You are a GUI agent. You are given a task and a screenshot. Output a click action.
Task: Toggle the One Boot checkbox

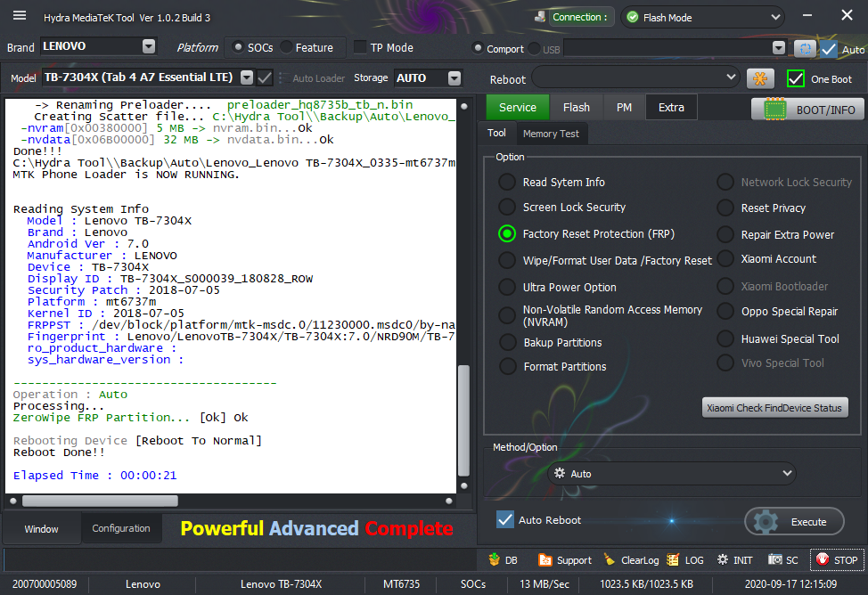click(x=796, y=78)
